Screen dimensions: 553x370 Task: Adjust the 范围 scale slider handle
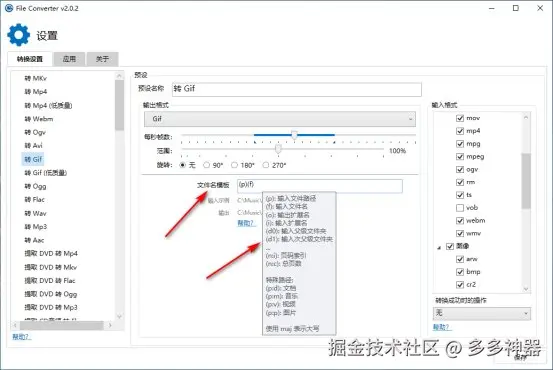[278, 149]
